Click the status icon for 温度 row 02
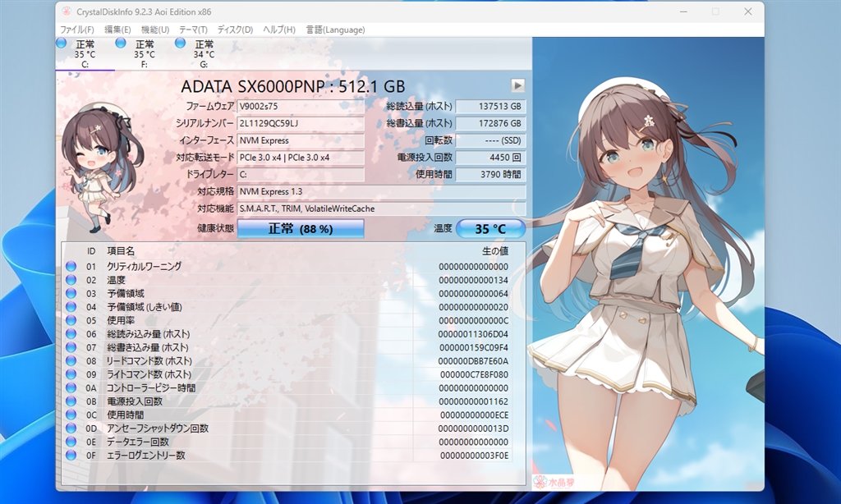 tap(71, 279)
